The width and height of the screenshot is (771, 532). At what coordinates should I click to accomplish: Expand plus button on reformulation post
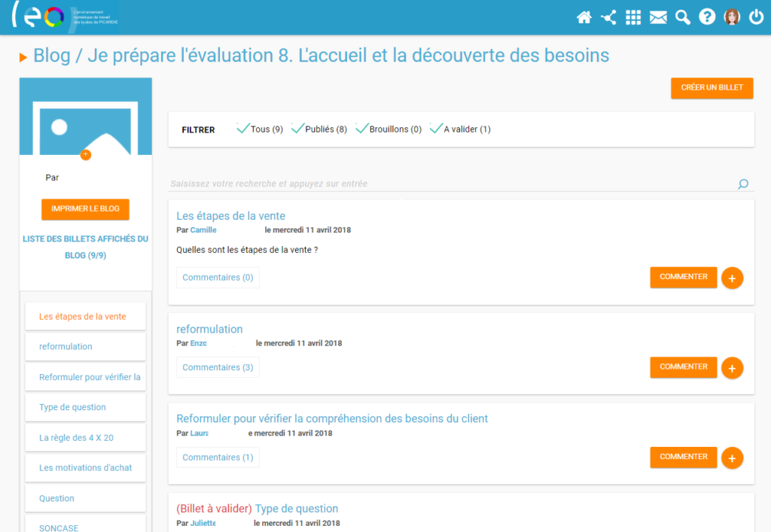pyautogui.click(x=732, y=368)
